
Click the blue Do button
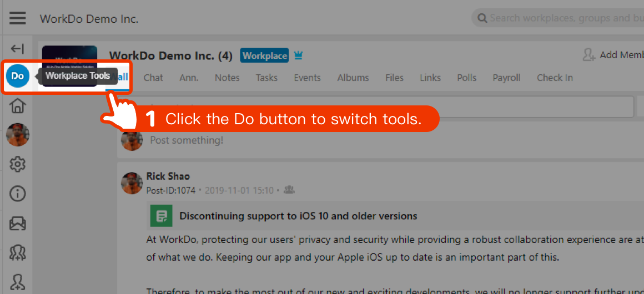tap(18, 76)
